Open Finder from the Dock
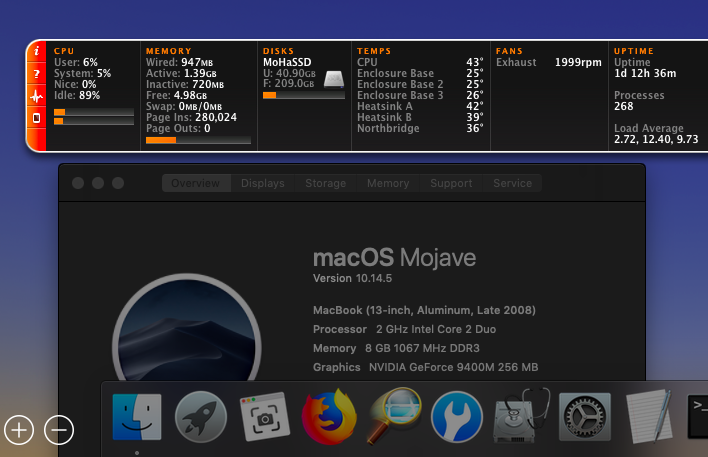708x457 pixels. pos(137,417)
